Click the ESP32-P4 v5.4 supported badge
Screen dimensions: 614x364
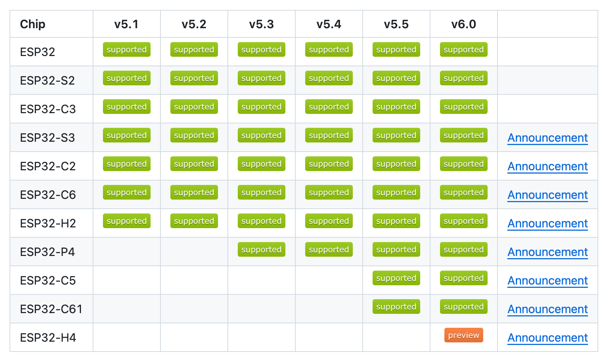(329, 249)
